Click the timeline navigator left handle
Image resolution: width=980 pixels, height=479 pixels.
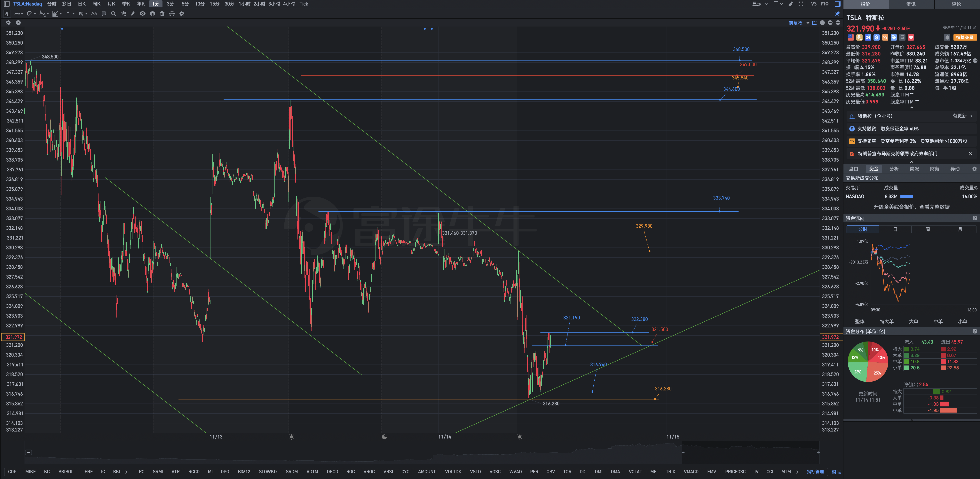[683, 452]
